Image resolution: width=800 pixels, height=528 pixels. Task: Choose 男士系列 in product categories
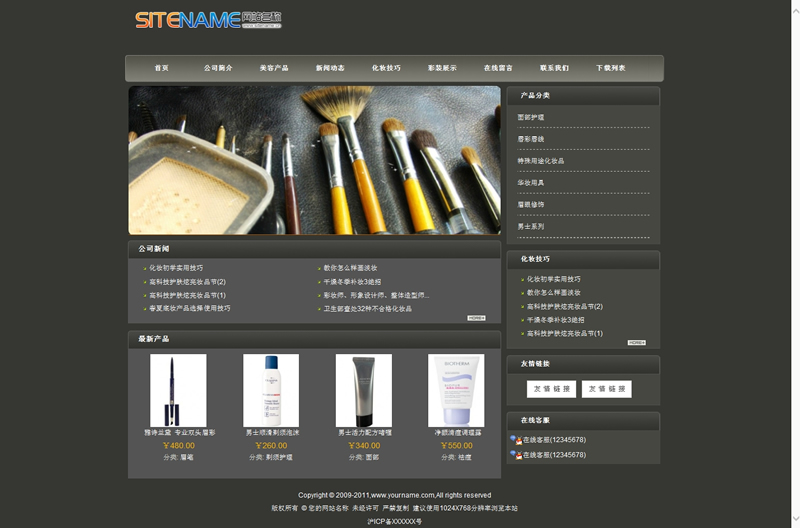pyautogui.click(x=531, y=227)
